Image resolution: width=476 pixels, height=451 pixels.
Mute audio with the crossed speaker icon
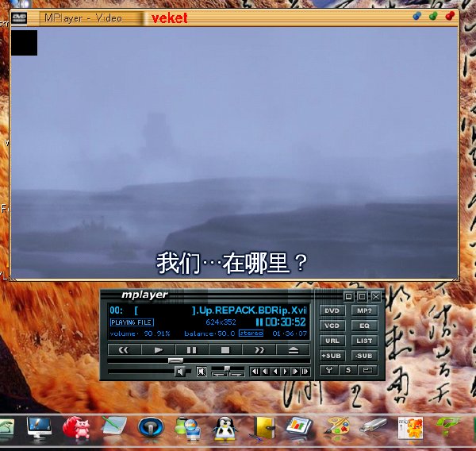coord(202,372)
